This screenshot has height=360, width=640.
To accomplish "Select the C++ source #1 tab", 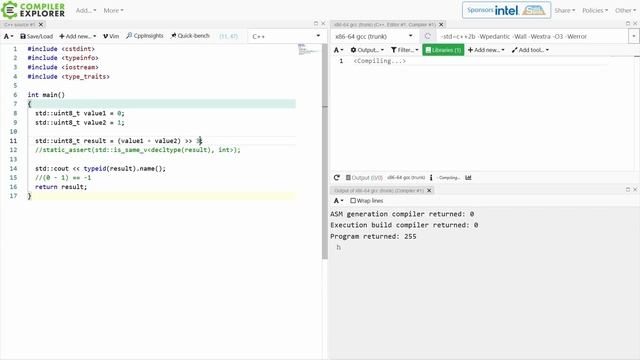I will point(20,24).
